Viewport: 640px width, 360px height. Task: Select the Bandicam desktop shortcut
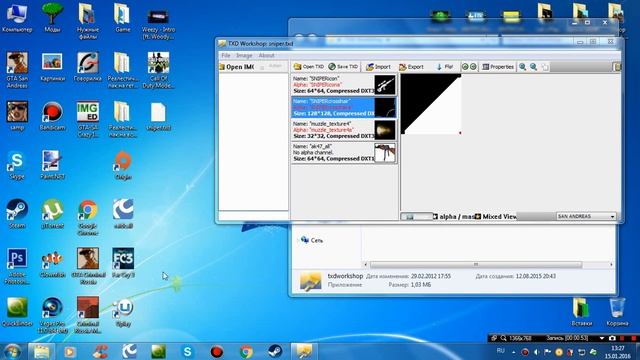pos(52,116)
